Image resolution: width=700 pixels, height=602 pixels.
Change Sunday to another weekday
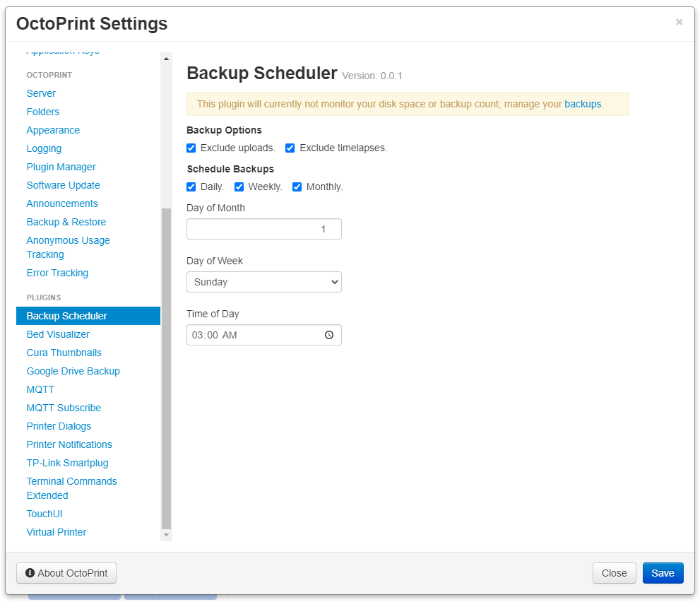[263, 281]
